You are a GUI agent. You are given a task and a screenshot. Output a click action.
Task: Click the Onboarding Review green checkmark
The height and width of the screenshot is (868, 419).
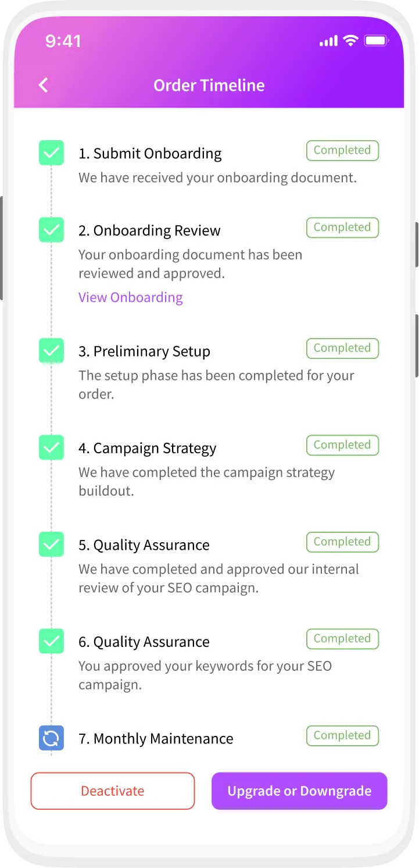point(51,230)
